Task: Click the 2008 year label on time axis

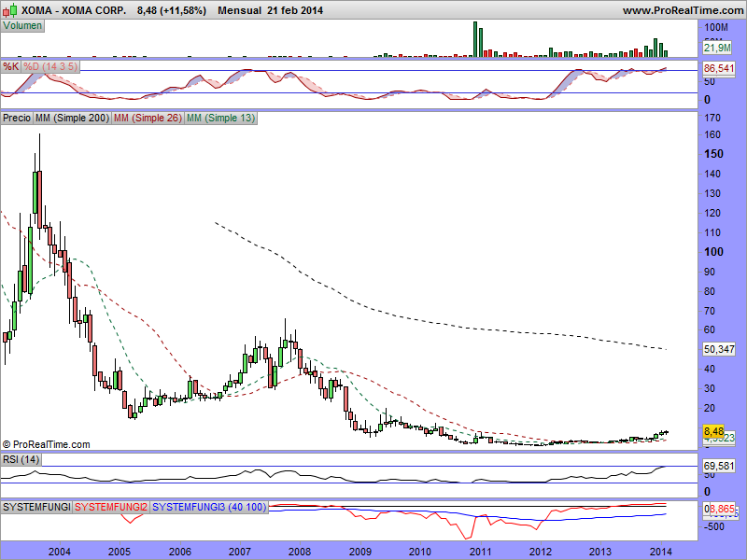Action: [x=300, y=552]
